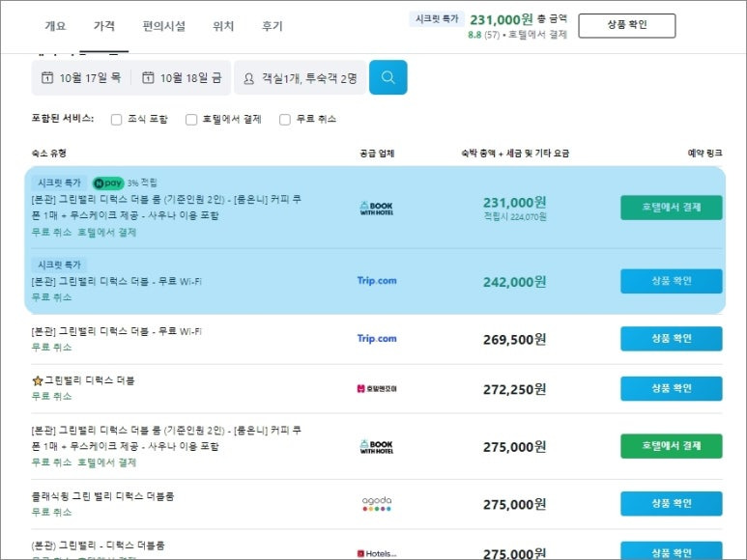Click the guest person icon
This screenshot has height=560, width=747.
[x=248, y=78]
